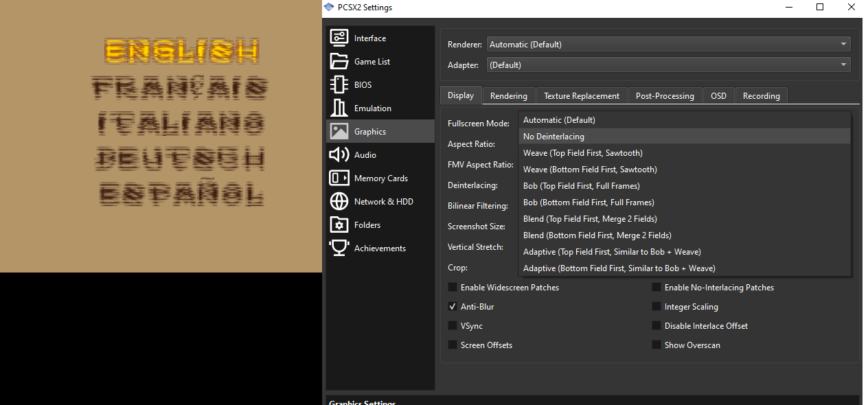
Task: Minimize the PCSX2 Settings window
Action: (x=788, y=8)
